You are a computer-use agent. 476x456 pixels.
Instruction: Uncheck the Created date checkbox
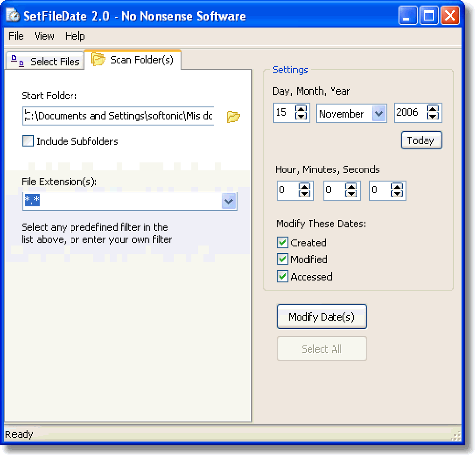[282, 243]
